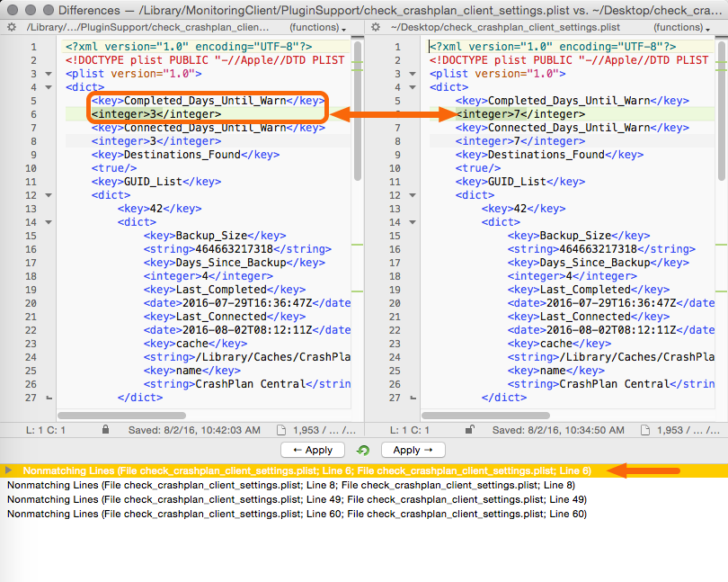Click left pane L: 1 C: 1 cursor position
The image size is (728, 582).
[46, 430]
